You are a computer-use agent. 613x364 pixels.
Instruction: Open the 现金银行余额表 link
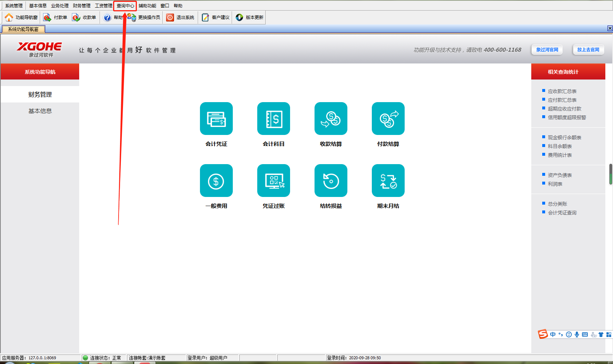564,138
